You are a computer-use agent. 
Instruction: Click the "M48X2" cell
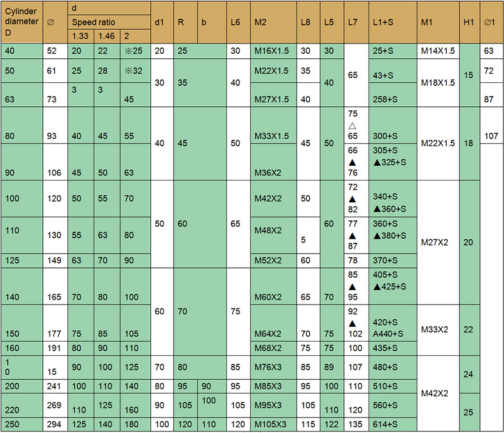pyautogui.click(x=274, y=235)
